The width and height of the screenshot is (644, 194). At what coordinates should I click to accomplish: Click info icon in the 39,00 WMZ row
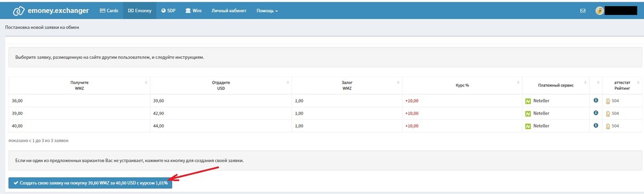(596, 113)
